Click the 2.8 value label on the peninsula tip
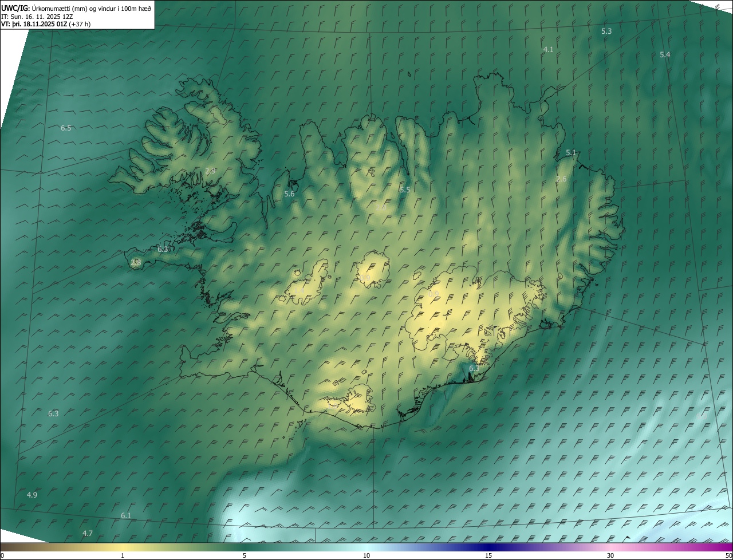 coord(136,263)
